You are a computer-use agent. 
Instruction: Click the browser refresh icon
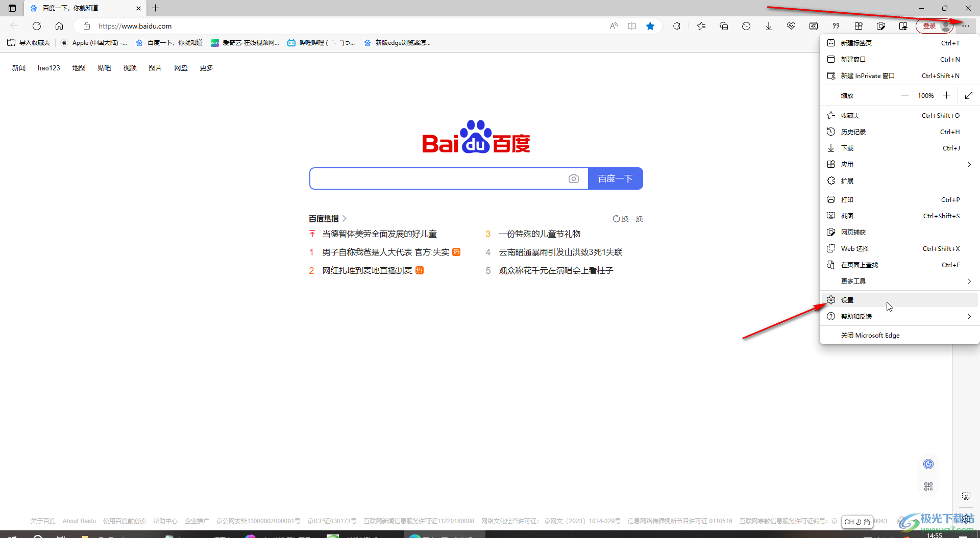(37, 26)
